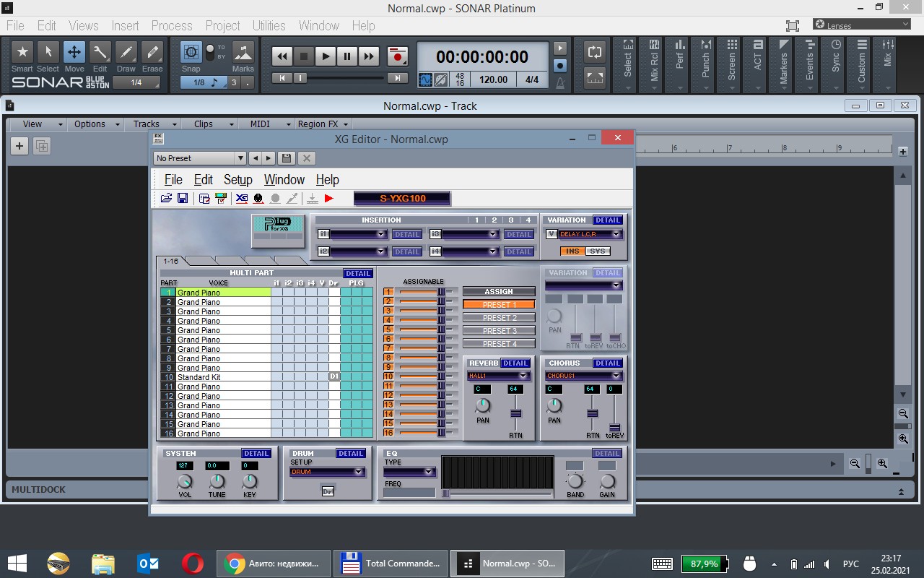Open the File menu in XG Editor

point(173,180)
